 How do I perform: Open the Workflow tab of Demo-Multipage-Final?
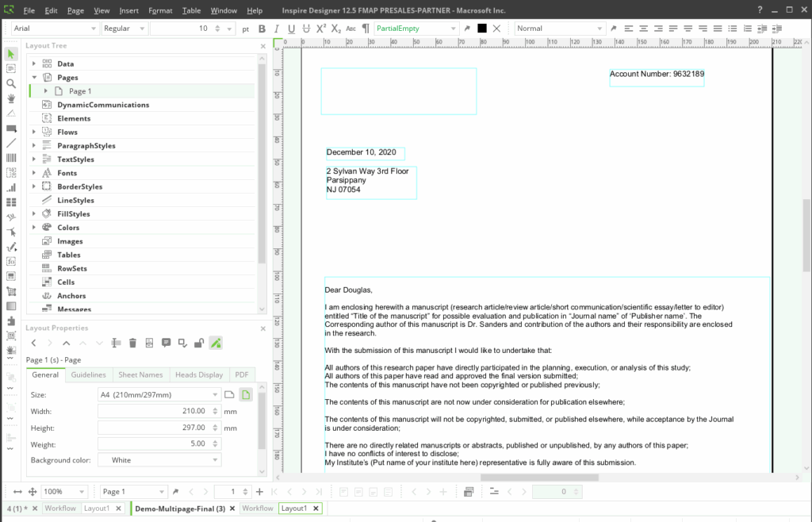258,509
